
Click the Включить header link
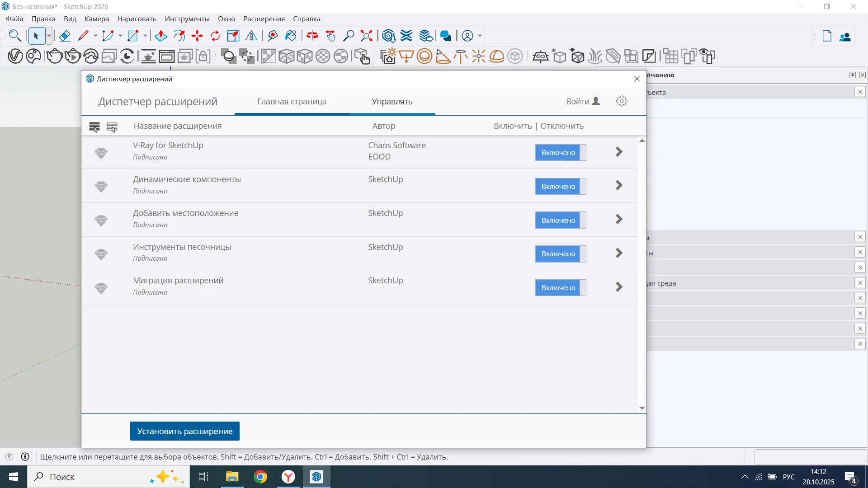513,126
